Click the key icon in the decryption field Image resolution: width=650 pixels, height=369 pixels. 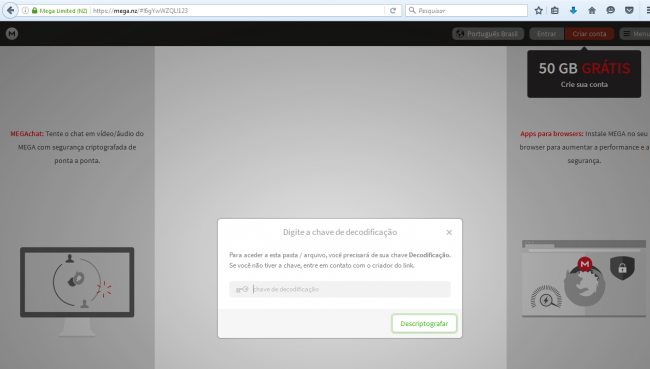coord(242,289)
